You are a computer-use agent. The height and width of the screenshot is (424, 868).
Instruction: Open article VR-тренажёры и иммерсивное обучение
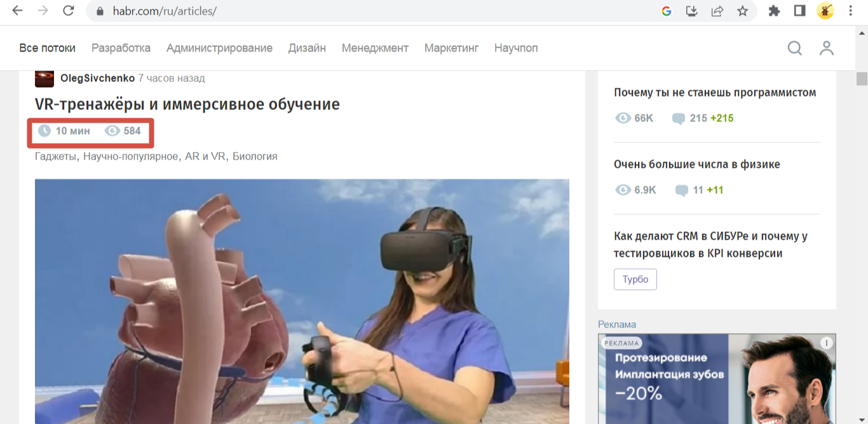[x=187, y=104]
